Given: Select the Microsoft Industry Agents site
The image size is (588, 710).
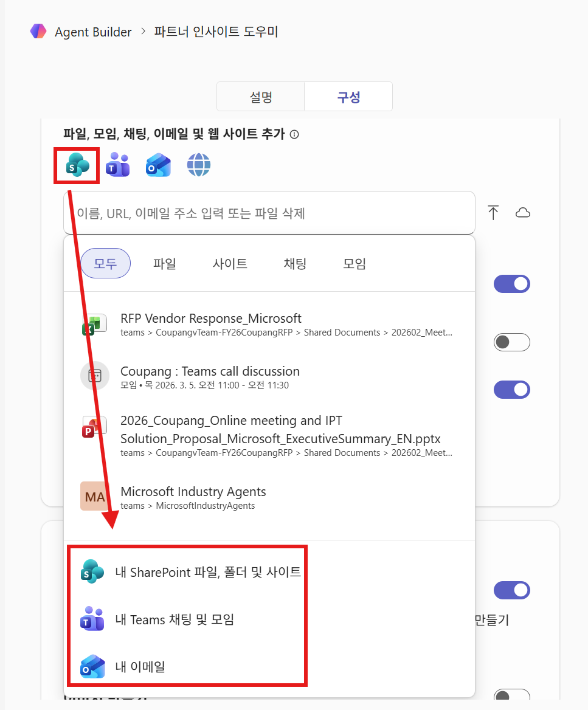Looking at the screenshot, I should coord(269,497).
